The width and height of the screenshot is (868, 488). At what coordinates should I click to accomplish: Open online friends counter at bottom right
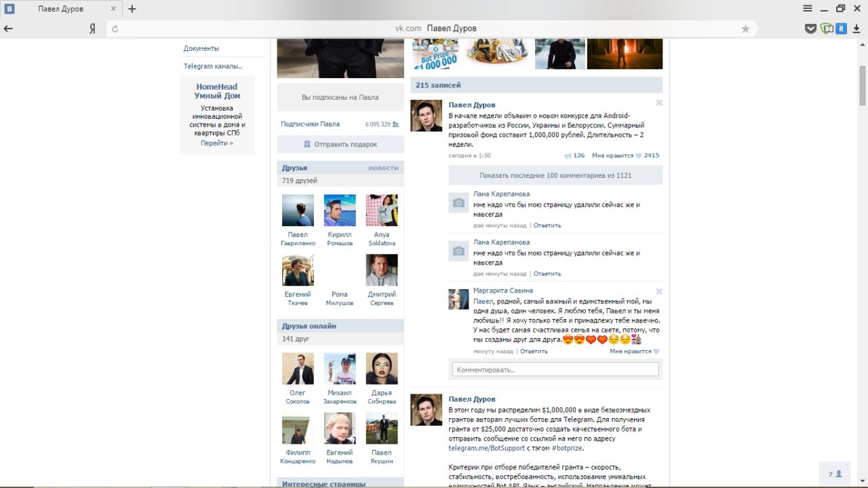[835, 474]
